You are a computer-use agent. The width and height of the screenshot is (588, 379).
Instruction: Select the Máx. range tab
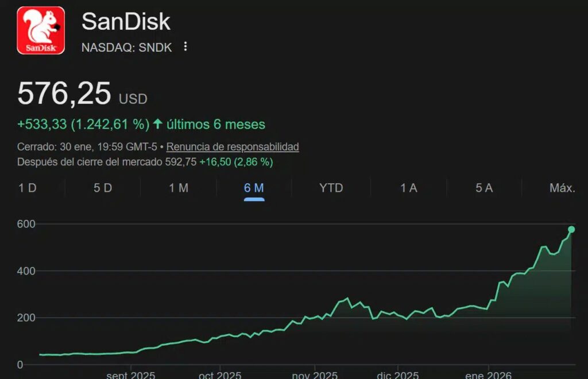(x=562, y=188)
